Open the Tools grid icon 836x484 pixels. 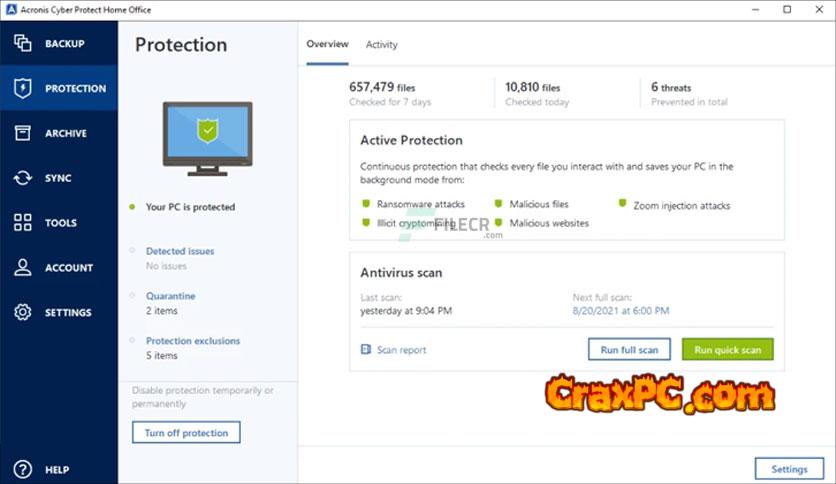(x=22, y=222)
